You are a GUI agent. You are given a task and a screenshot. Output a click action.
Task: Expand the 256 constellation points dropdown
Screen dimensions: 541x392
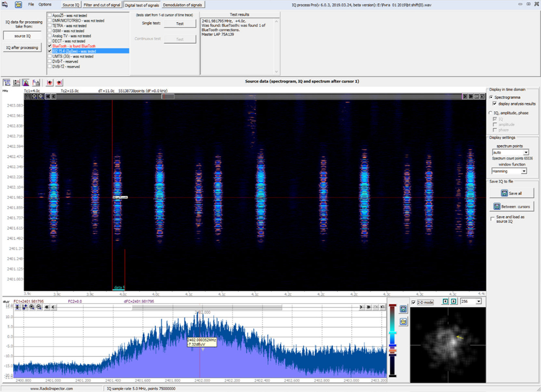[x=478, y=301]
